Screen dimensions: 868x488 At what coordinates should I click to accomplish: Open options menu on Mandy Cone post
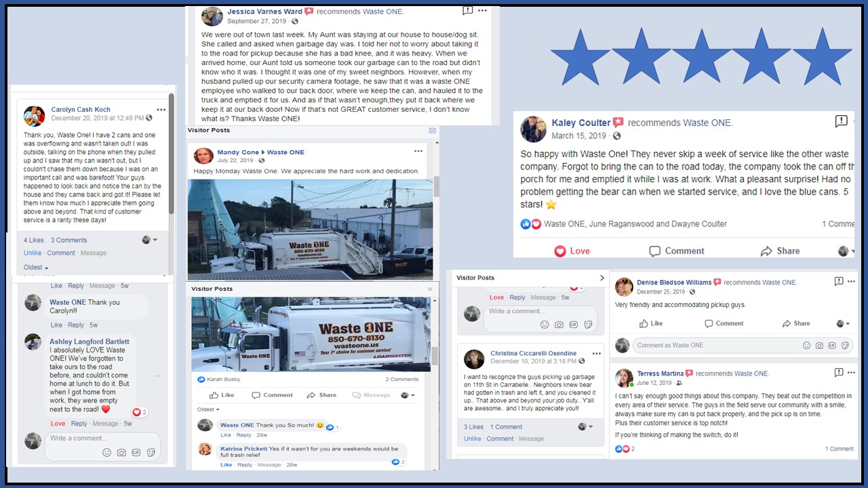tap(419, 151)
